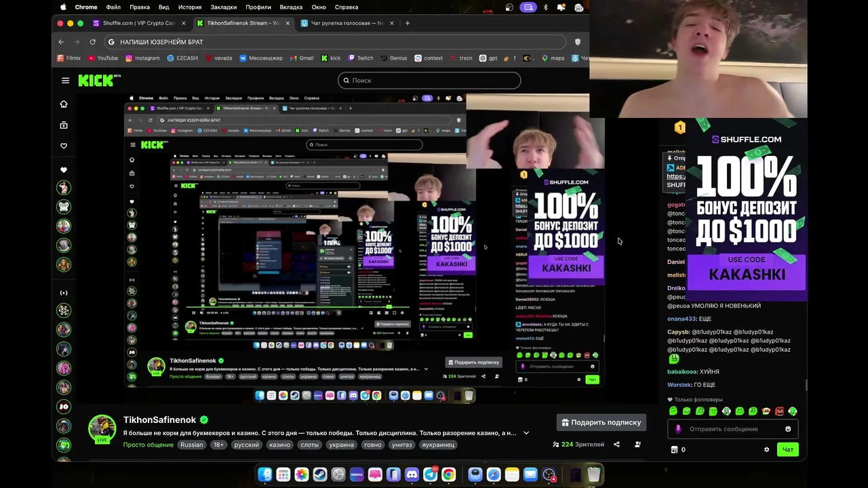Screen dimensions: 868x488
Task: Open Following heart outline icon in sidebar
Action: click(64, 146)
